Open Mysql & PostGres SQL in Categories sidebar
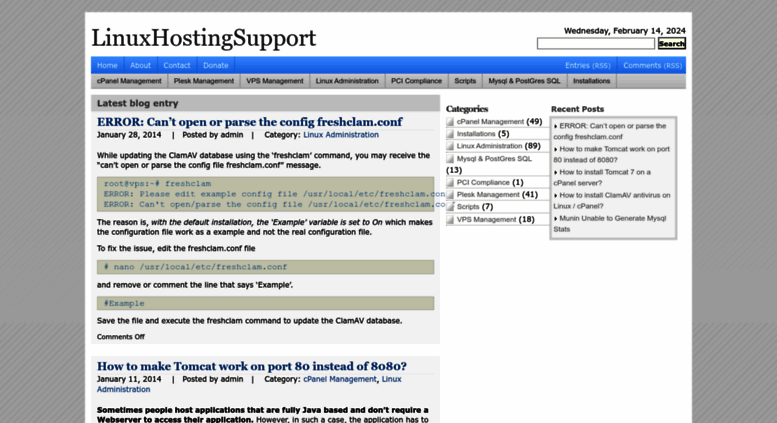777x423 pixels. point(494,159)
